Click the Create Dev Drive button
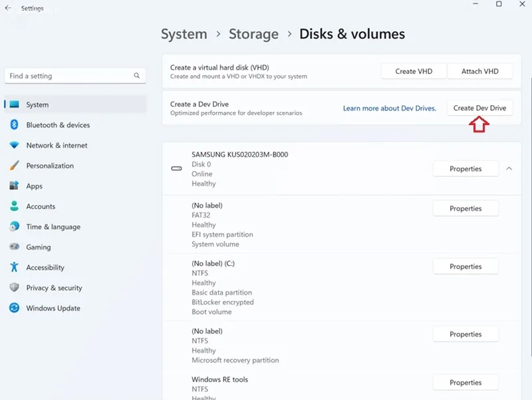The height and width of the screenshot is (400, 532). [x=479, y=108]
